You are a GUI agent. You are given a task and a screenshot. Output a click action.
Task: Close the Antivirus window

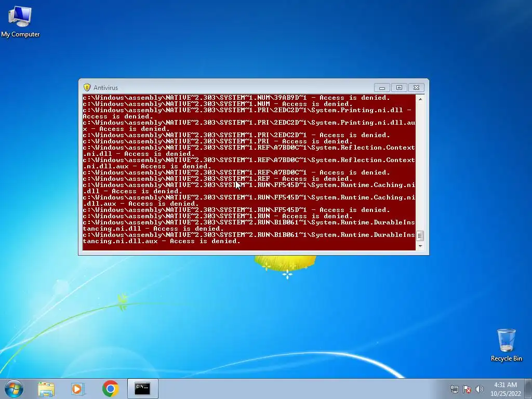pyautogui.click(x=416, y=87)
